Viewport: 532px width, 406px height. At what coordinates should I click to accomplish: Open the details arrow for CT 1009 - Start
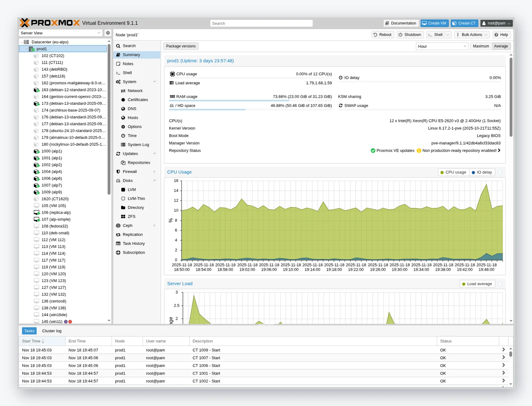[x=504, y=350]
